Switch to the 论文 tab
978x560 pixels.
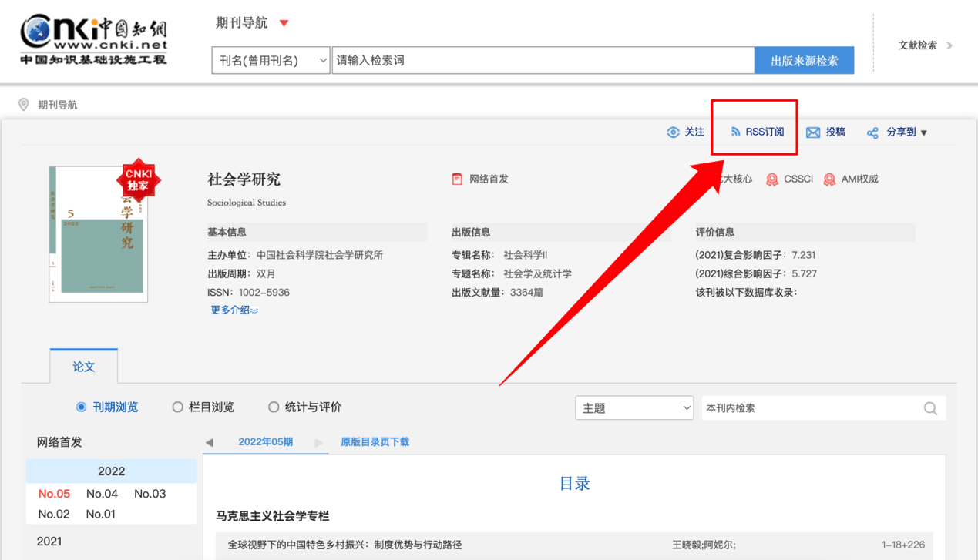tap(83, 367)
